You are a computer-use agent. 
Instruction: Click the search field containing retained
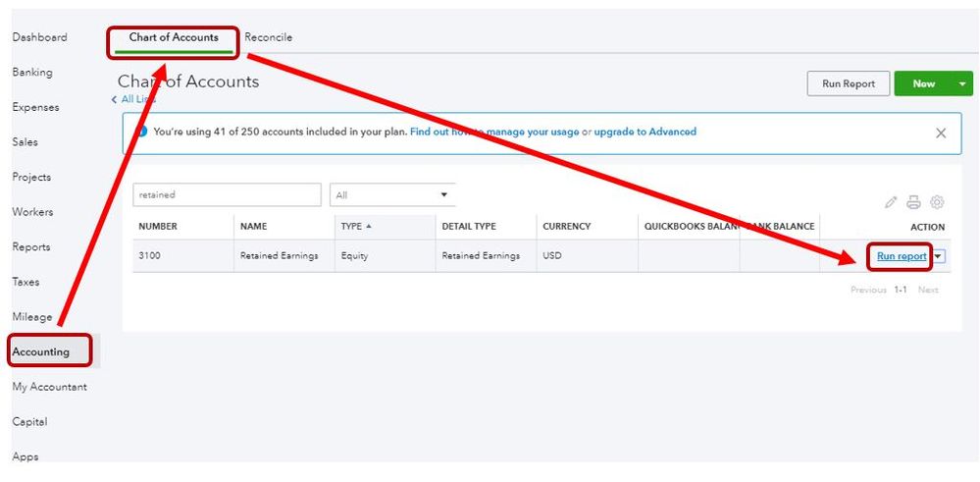coord(227,195)
